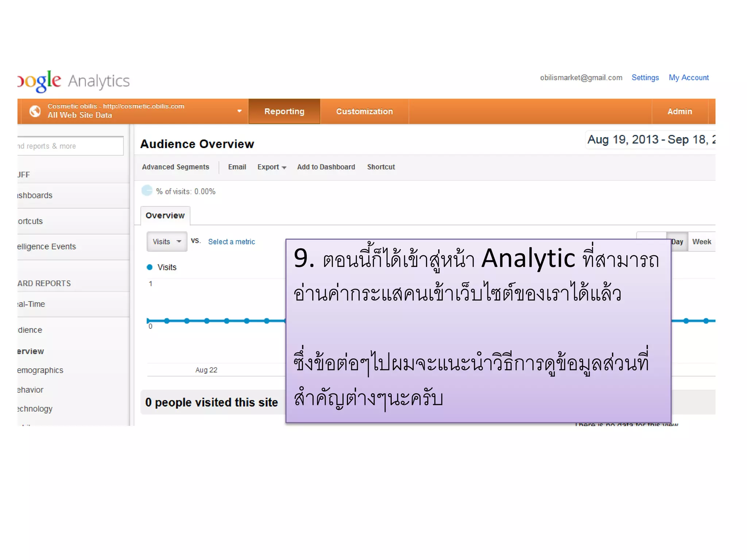
Task: Expand the Audience section in the sidebar
Action: pyautogui.click(x=30, y=330)
